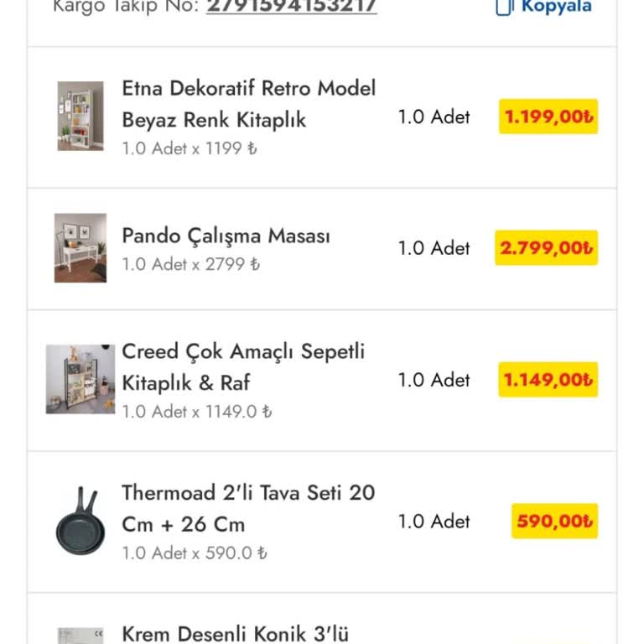Click quantity label on Pando row
Viewport: 644px width, 644px height.
pyautogui.click(x=434, y=248)
